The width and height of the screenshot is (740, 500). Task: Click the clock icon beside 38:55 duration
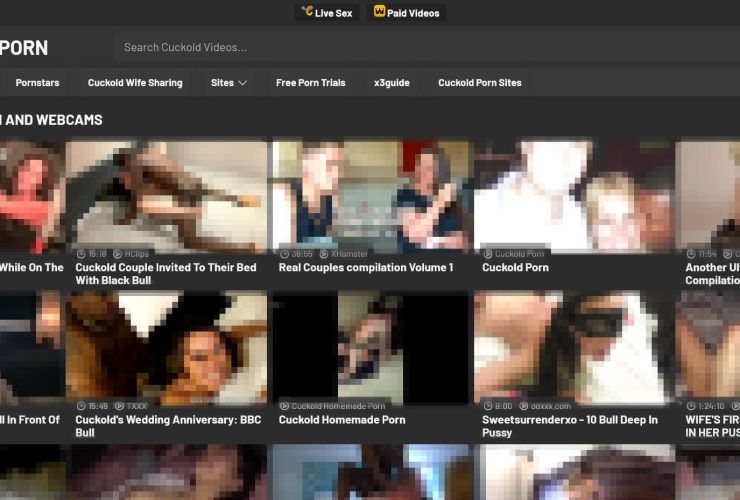pos(284,254)
